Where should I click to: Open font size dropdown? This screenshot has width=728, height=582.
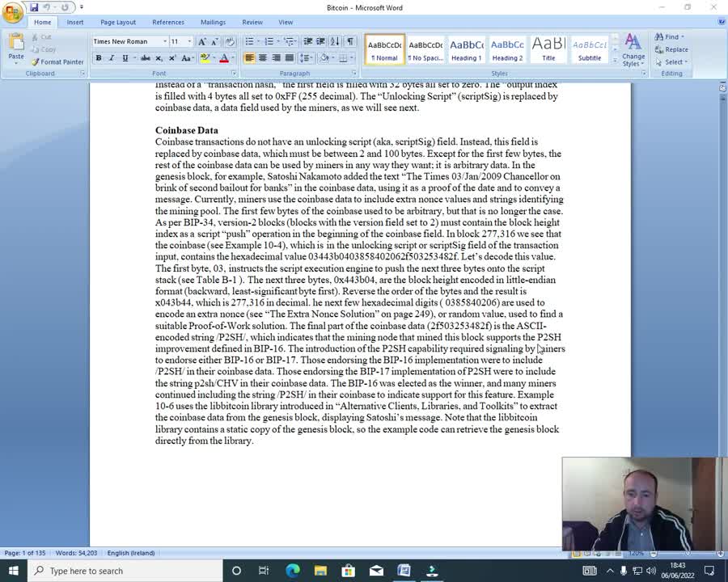(x=189, y=42)
